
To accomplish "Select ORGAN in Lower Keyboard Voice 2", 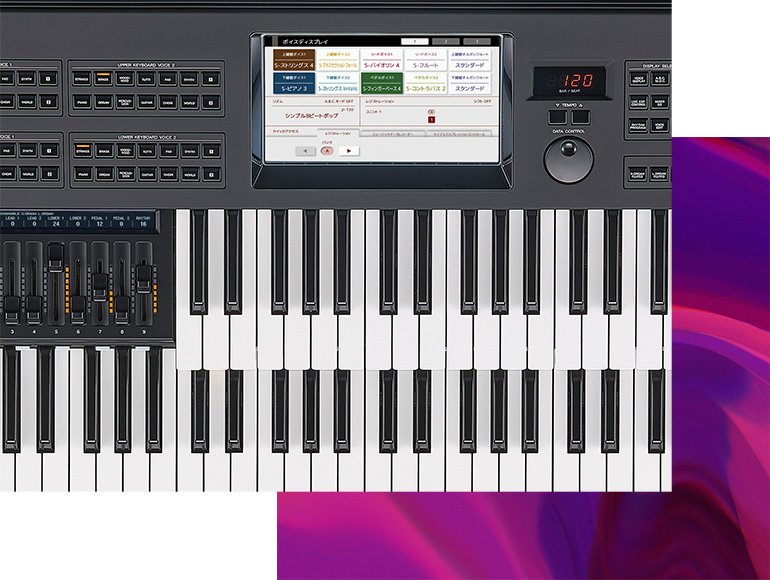I will click(x=104, y=174).
